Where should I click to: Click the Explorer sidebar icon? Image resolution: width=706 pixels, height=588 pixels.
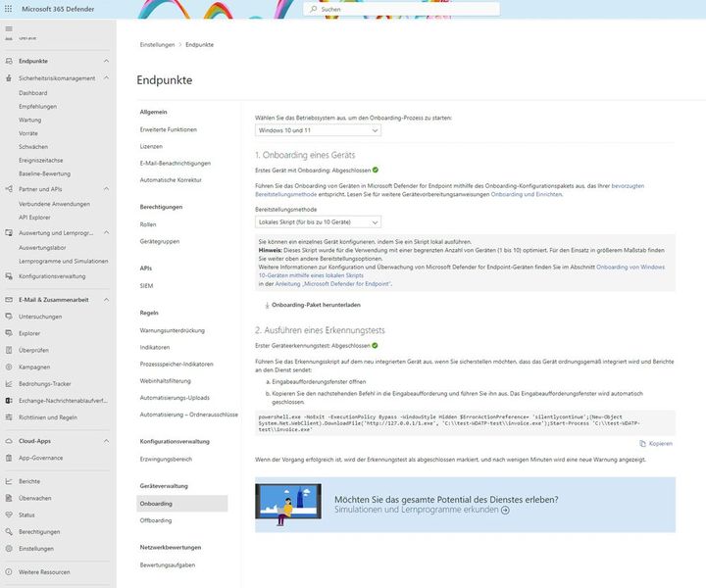point(9,333)
